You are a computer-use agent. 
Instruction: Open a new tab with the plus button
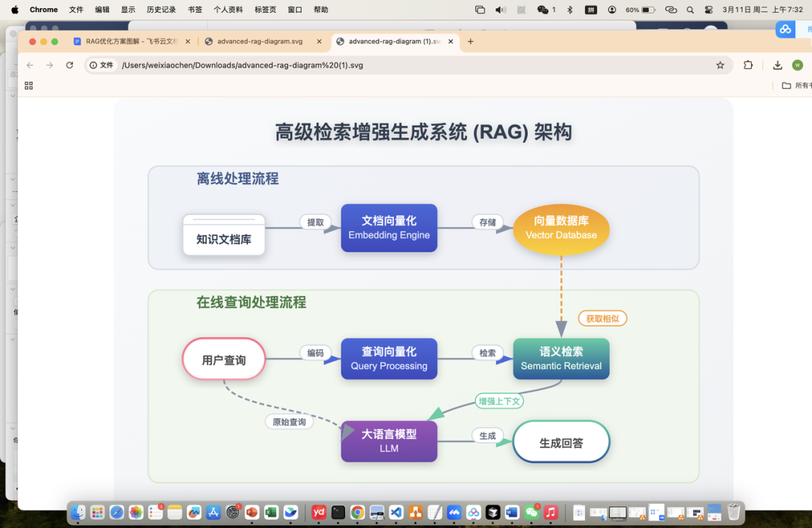[x=471, y=43]
